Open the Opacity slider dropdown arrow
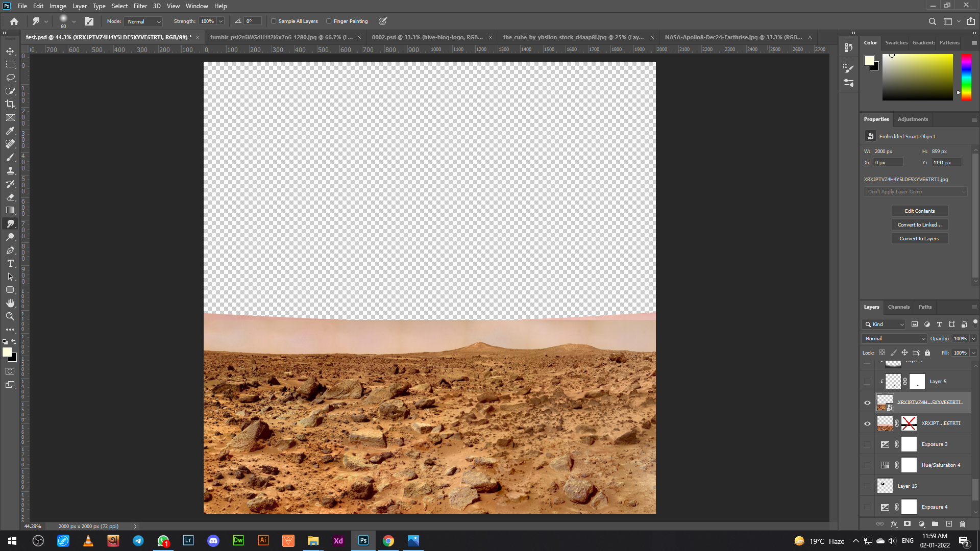Image resolution: width=980 pixels, height=551 pixels. (973, 338)
